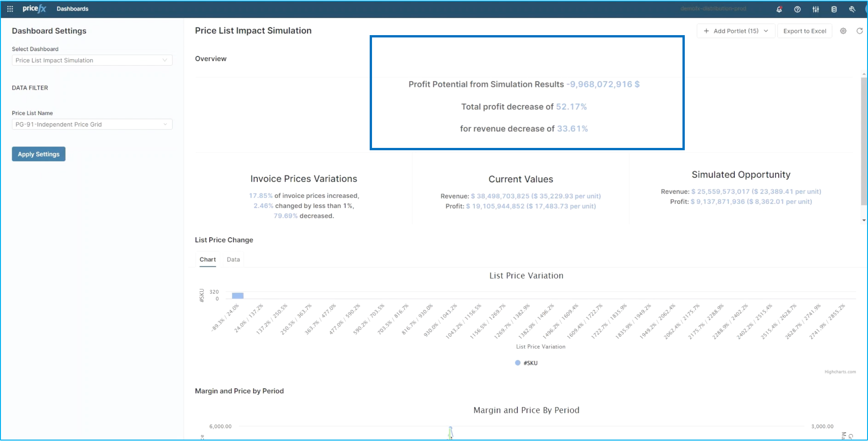868x441 pixels.
Task: Open the apps grid menu icon
Action: coord(10,9)
